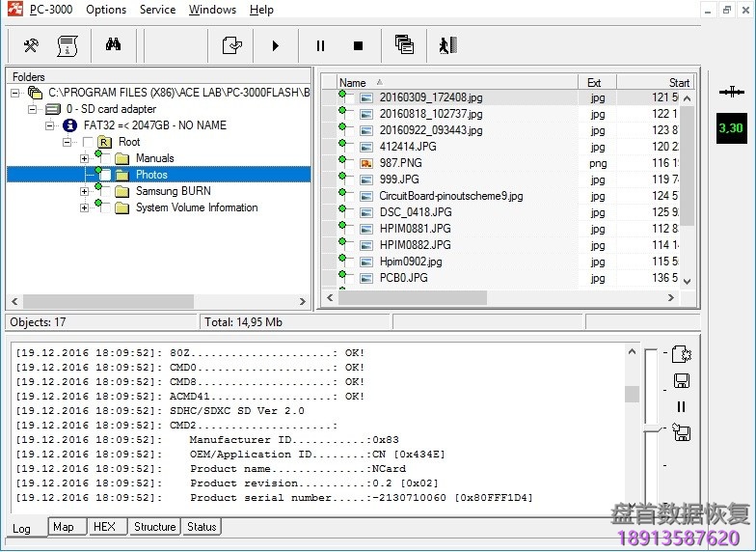Click the binoculars search icon
The image size is (756, 552).
tap(113, 45)
